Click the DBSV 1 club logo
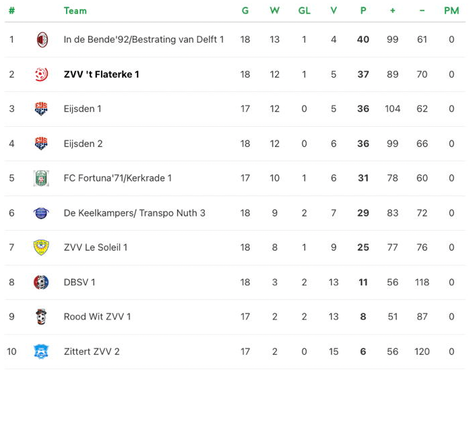 (x=41, y=282)
